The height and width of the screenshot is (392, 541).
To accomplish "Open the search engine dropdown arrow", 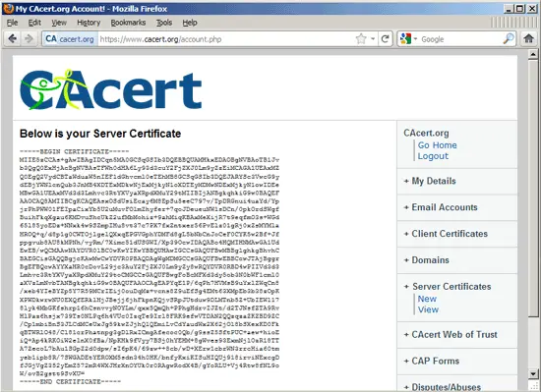I will [415, 39].
